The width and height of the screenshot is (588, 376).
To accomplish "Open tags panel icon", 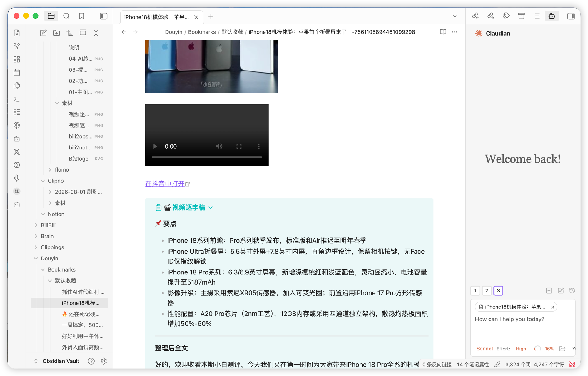I will point(506,16).
